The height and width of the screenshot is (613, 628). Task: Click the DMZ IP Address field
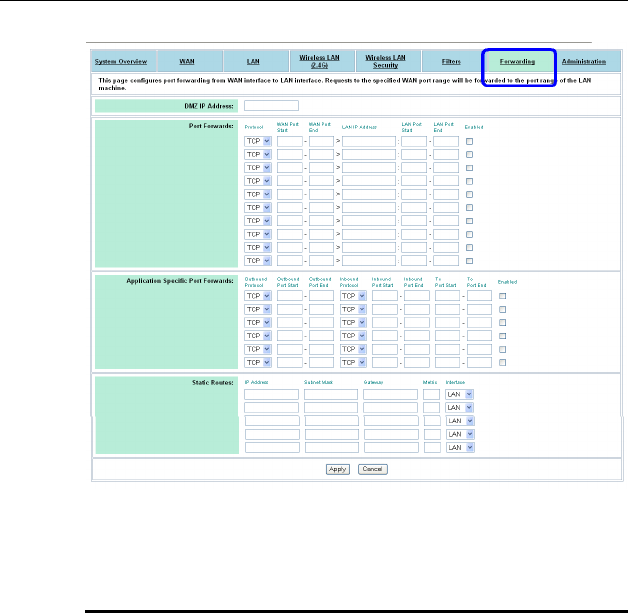(x=271, y=105)
